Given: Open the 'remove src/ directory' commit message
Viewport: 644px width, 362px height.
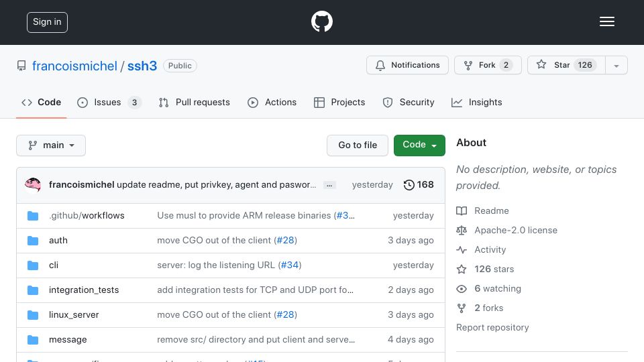Looking at the screenshot, I should point(256,339).
